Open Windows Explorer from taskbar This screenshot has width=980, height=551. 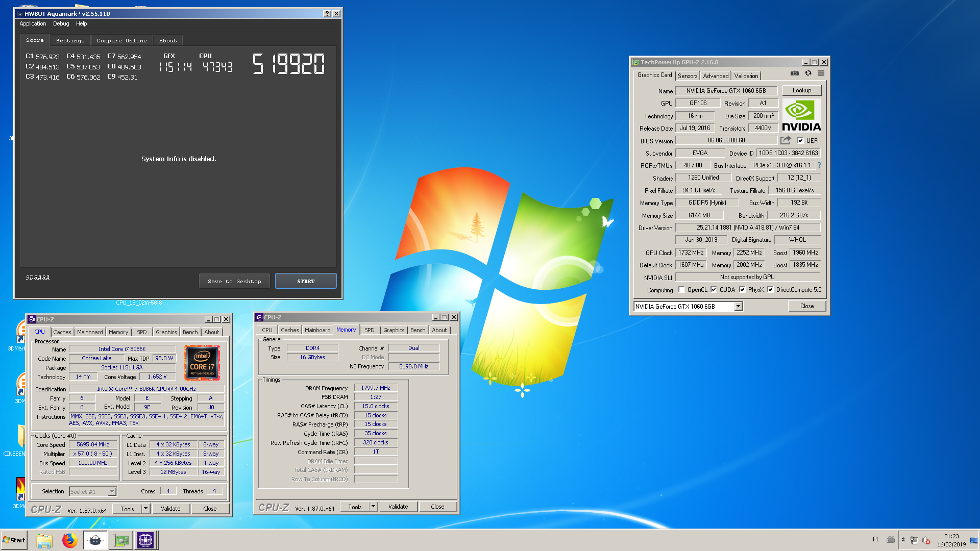pyautogui.click(x=44, y=540)
